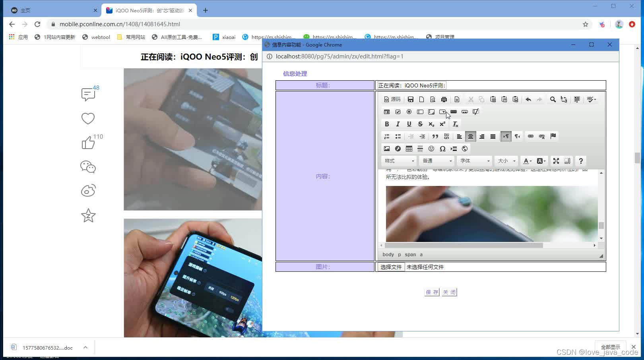Insert horizontal line icon
The image size is (644, 360).
point(420,149)
